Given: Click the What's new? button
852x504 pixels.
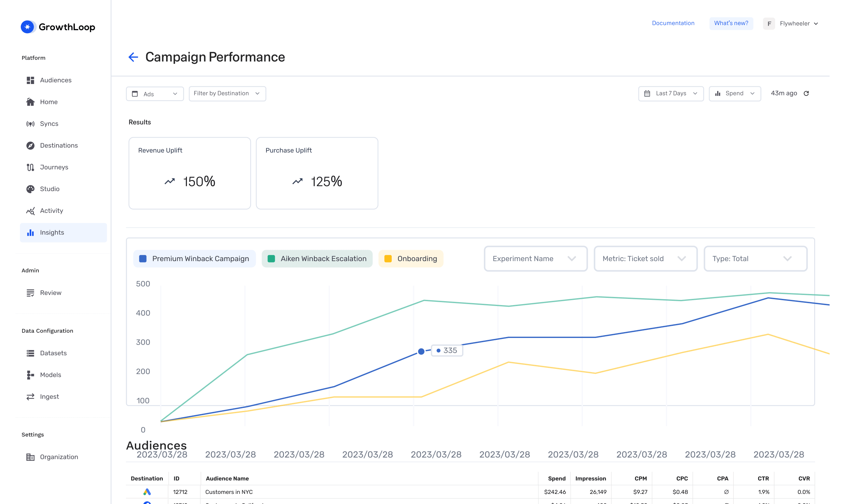Looking at the screenshot, I should pyautogui.click(x=731, y=23).
